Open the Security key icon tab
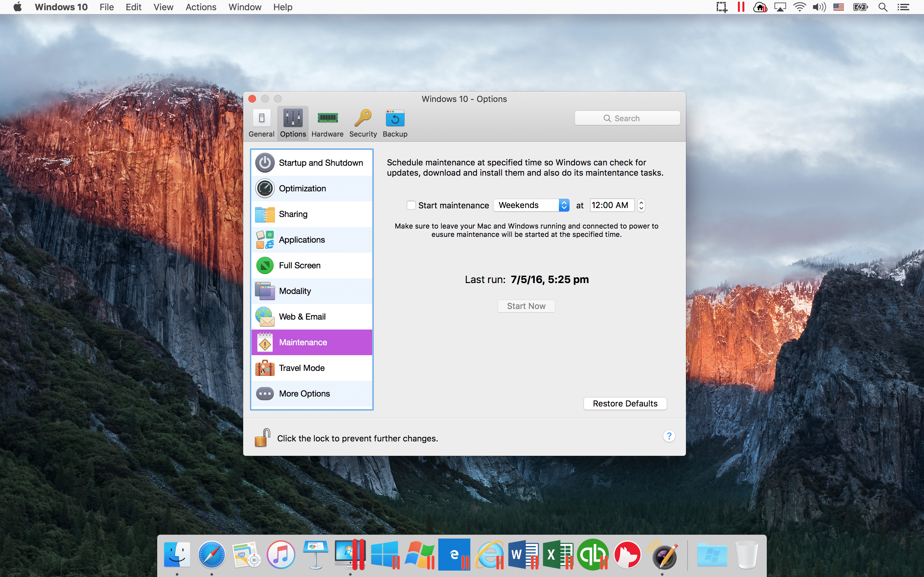Screen dimensions: 924x577 click(363, 123)
